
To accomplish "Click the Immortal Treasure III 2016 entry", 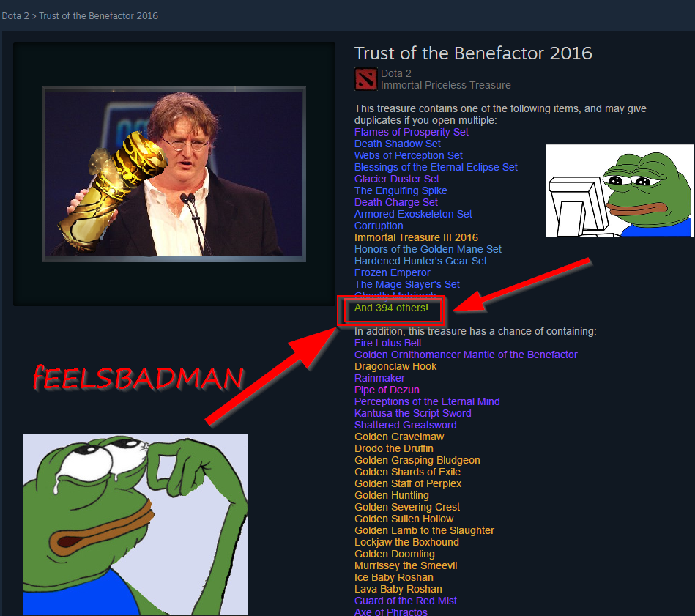I will pyautogui.click(x=416, y=237).
